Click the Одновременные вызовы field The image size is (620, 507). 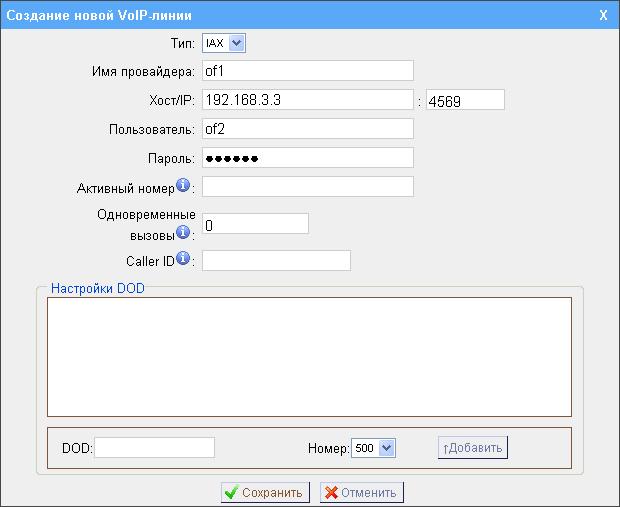point(255,224)
